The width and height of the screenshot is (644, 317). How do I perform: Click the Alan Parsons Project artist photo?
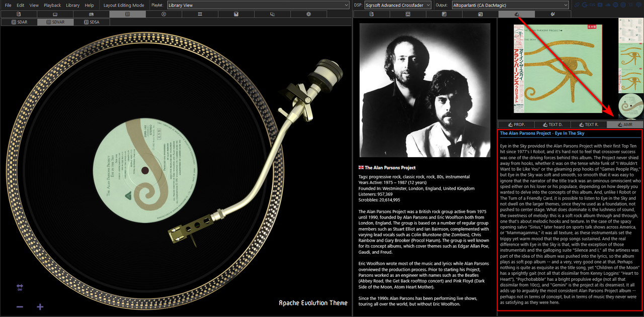(424, 90)
